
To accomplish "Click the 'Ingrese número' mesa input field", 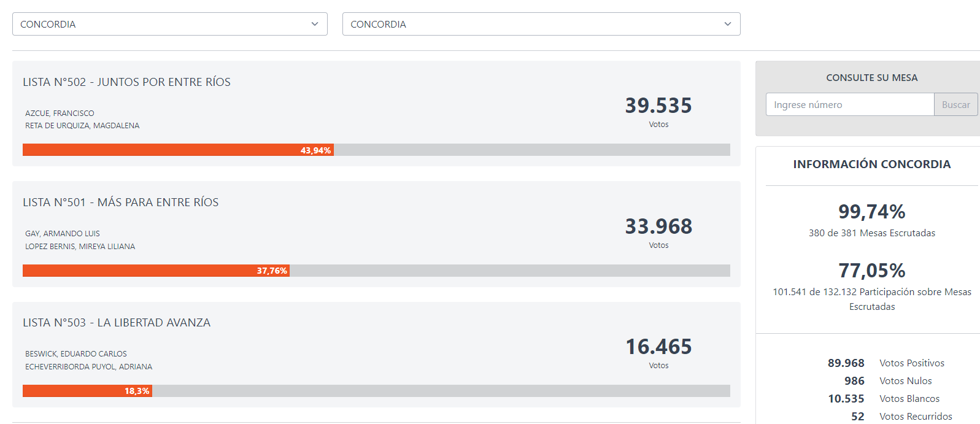I will point(850,105).
